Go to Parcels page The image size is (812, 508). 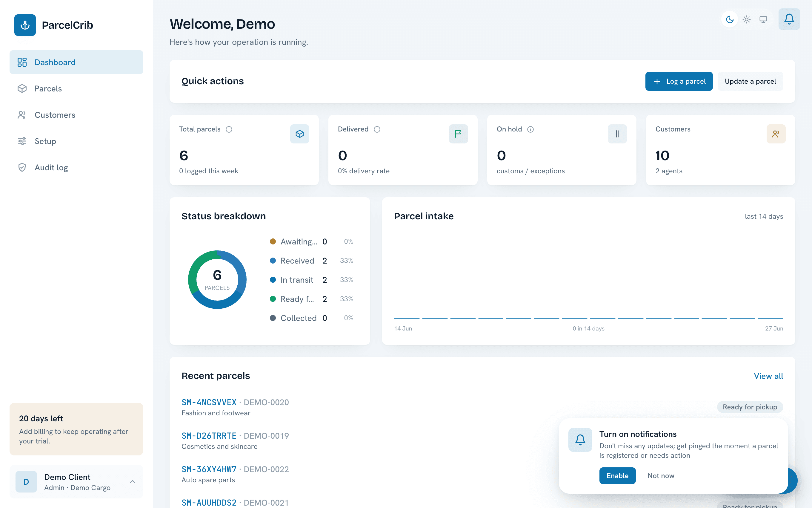click(x=76, y=88)
